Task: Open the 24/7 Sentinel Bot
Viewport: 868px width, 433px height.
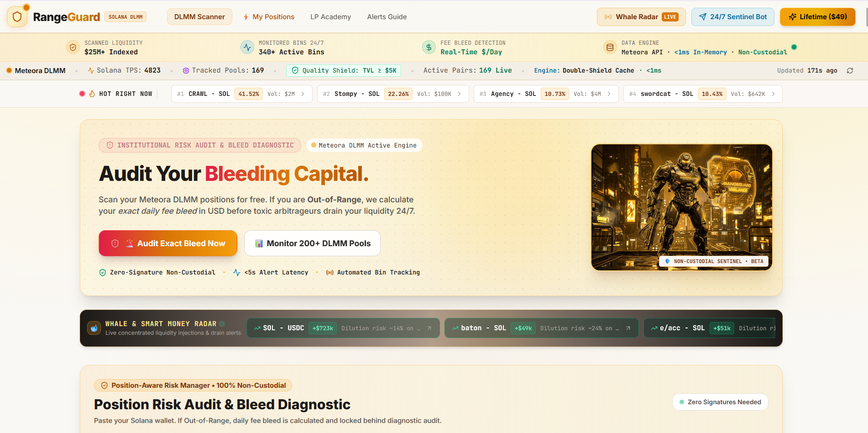Action: (x=733, y=17)
